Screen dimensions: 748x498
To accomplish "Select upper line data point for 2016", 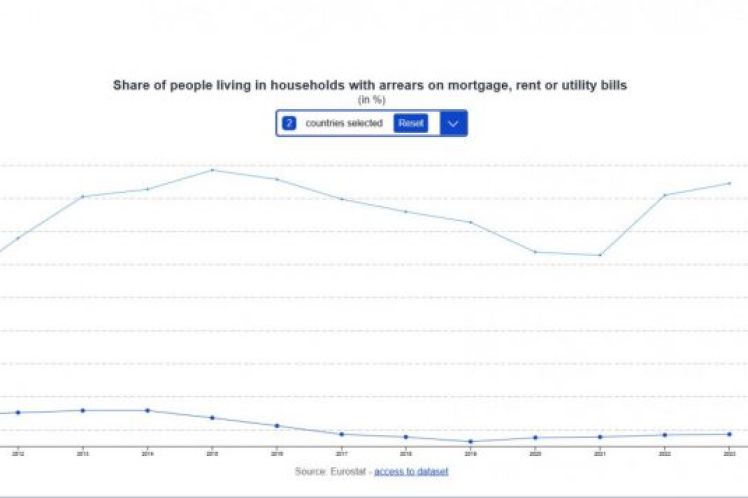I will tap(277, 179).
